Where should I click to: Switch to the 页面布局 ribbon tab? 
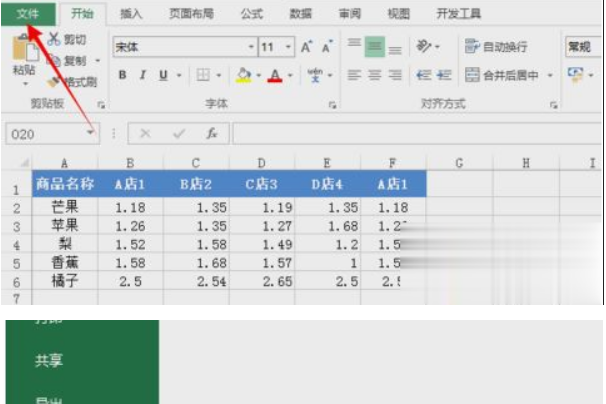191,14
